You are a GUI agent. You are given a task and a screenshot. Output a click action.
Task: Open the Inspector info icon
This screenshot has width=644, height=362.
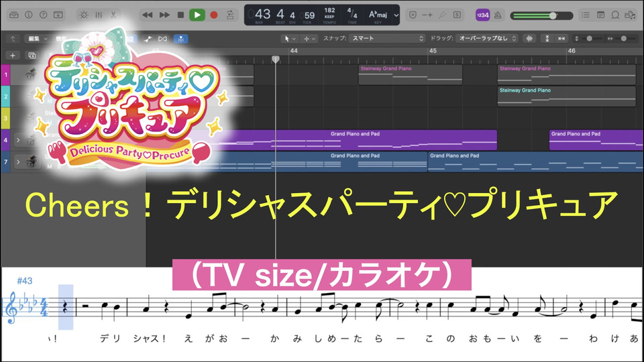[x=28, y=15]
